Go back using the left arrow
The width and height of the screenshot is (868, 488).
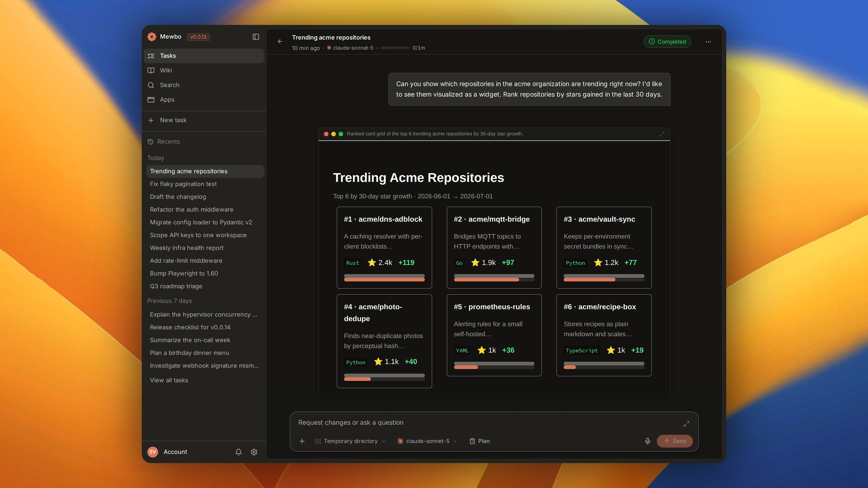[x=280, y=42]
